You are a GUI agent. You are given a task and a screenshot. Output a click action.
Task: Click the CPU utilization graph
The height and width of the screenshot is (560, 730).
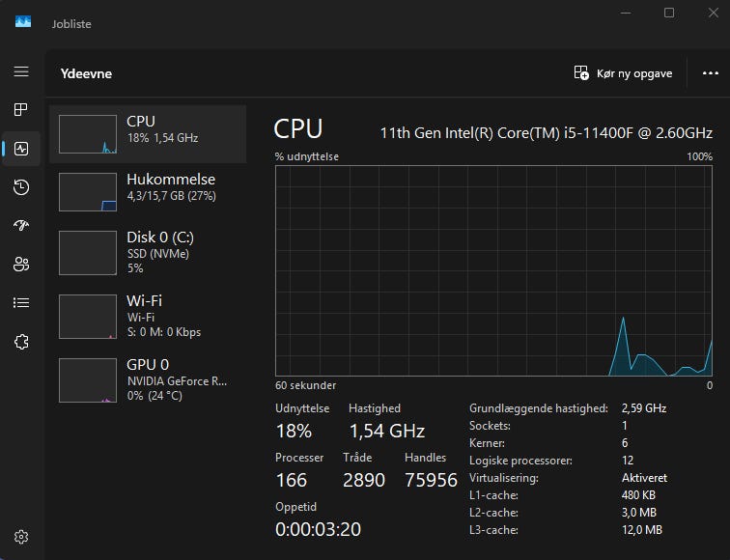coord(494,270)
